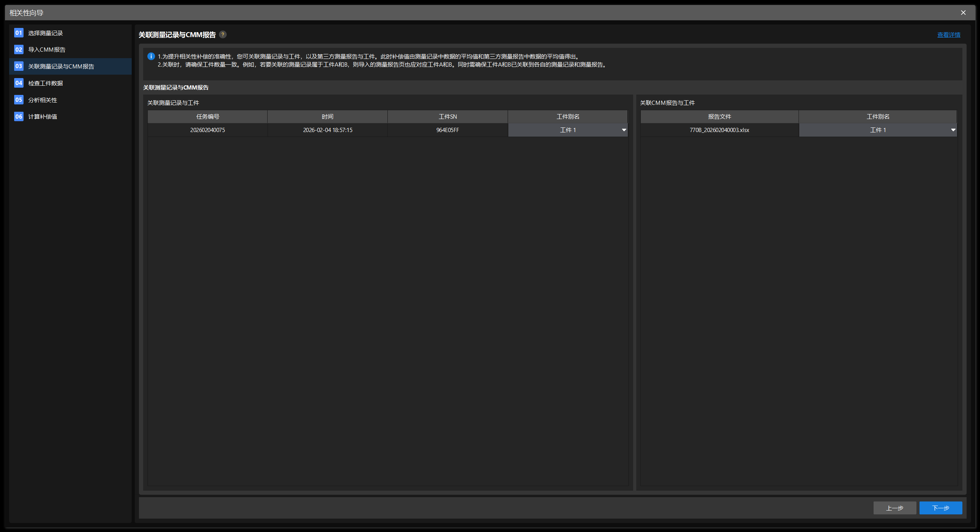Select report file 770B_202602040003.xlsx
This screenshot has height=532, width=980.
[x=719, y=130]
